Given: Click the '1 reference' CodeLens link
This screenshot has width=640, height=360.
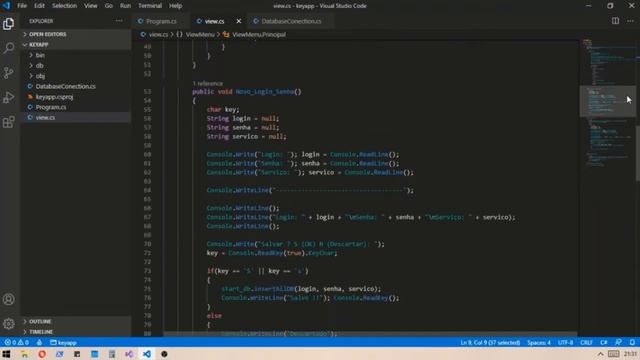Looking at the screenshot, I should pyautogui.click(x=208, y=83).
